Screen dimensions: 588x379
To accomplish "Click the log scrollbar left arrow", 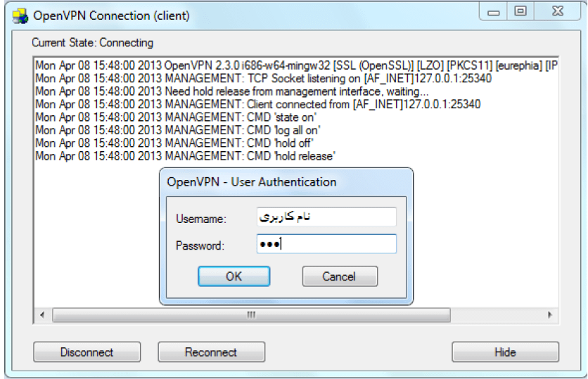I will click(42, 315).
